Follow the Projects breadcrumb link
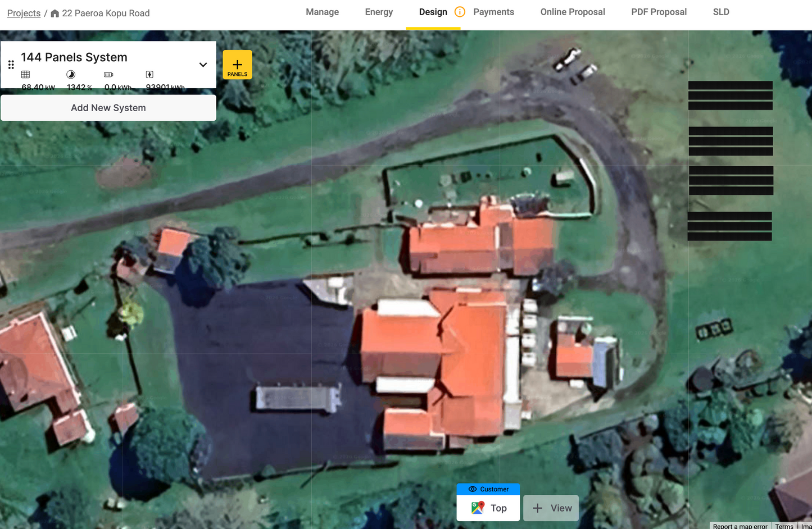The width and height of the screenshot is (812, 529). point(24,13)
